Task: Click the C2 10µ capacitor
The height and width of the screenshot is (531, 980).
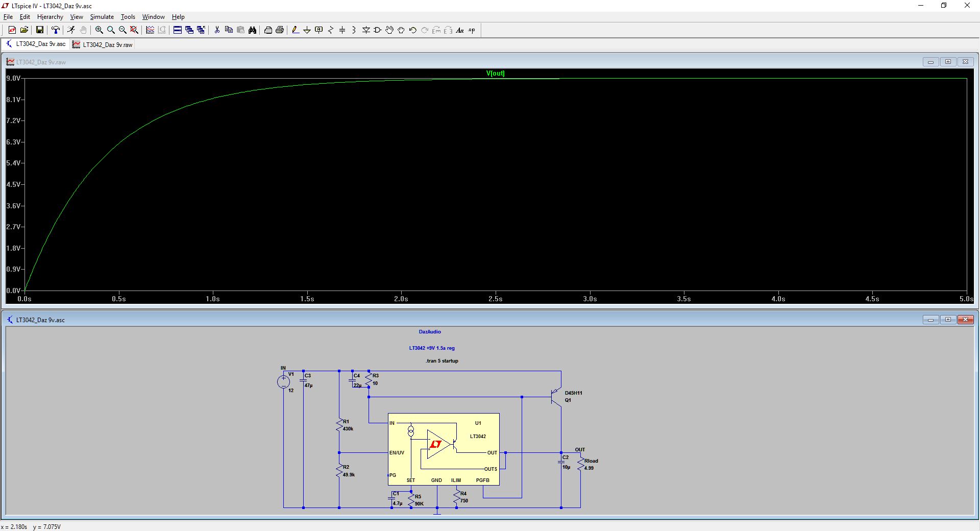Action: click(x=562, y=462)
